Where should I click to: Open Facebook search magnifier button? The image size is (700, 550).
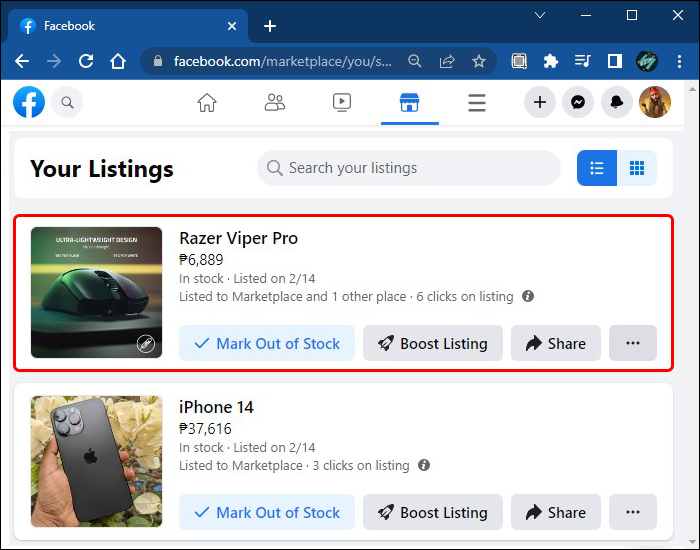67,102
